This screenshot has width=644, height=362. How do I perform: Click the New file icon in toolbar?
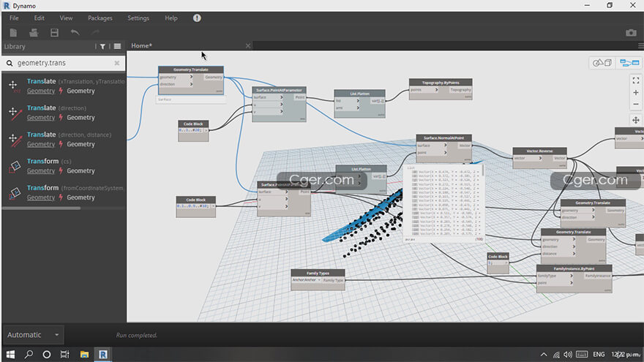pyautogui.click(x=13, y=33)
